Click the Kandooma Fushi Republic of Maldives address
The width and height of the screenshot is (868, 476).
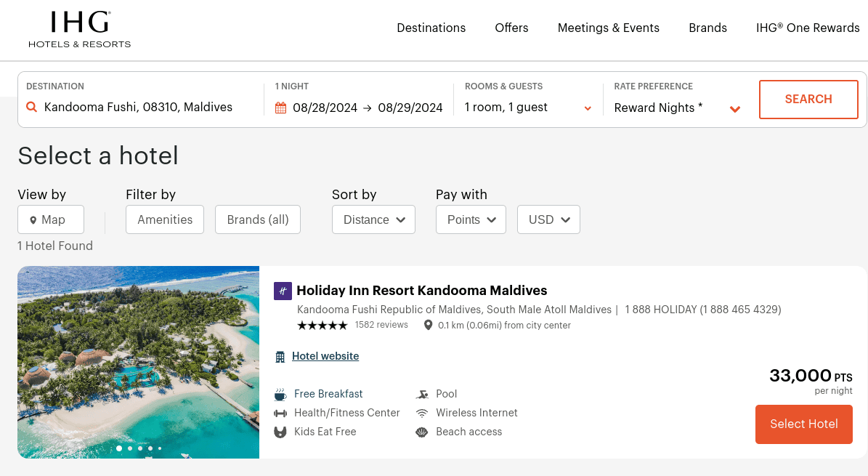pos(455,309)
